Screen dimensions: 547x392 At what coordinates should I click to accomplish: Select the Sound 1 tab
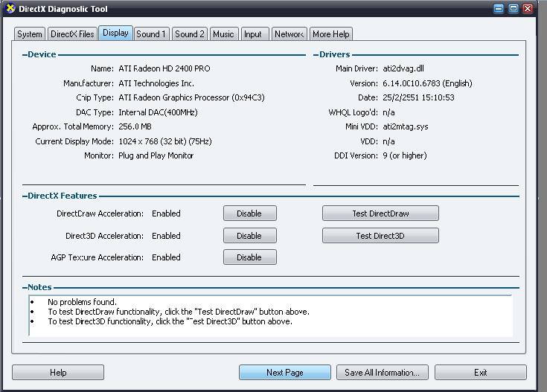[151, 34]
